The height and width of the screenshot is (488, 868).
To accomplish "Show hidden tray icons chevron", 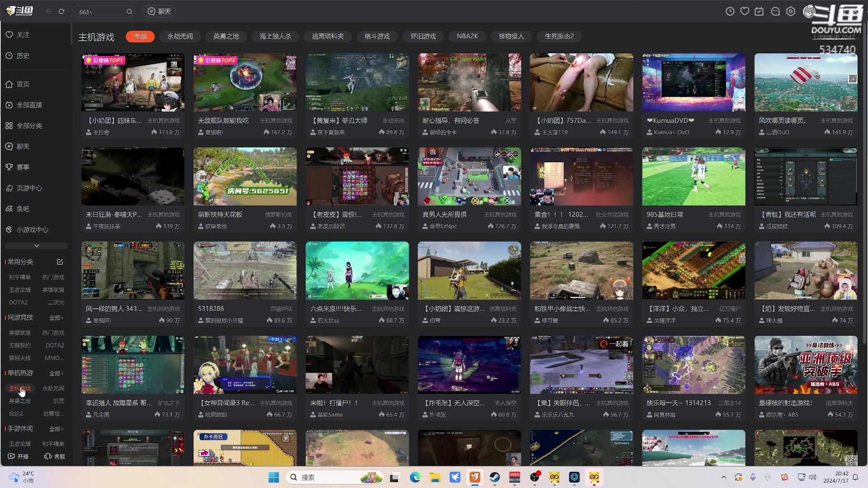I will [x=724, y=477].
